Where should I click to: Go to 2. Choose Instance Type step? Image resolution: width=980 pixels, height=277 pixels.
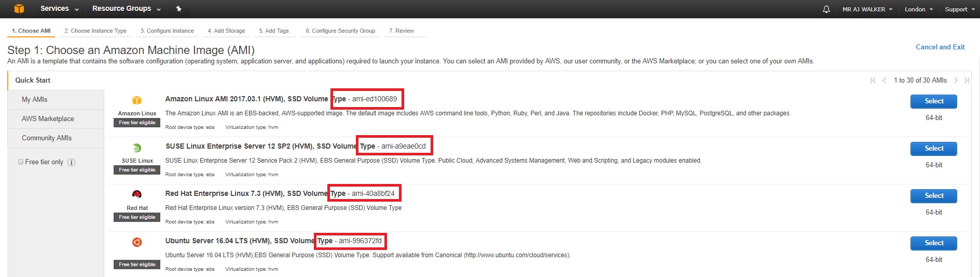coord(95,31)
